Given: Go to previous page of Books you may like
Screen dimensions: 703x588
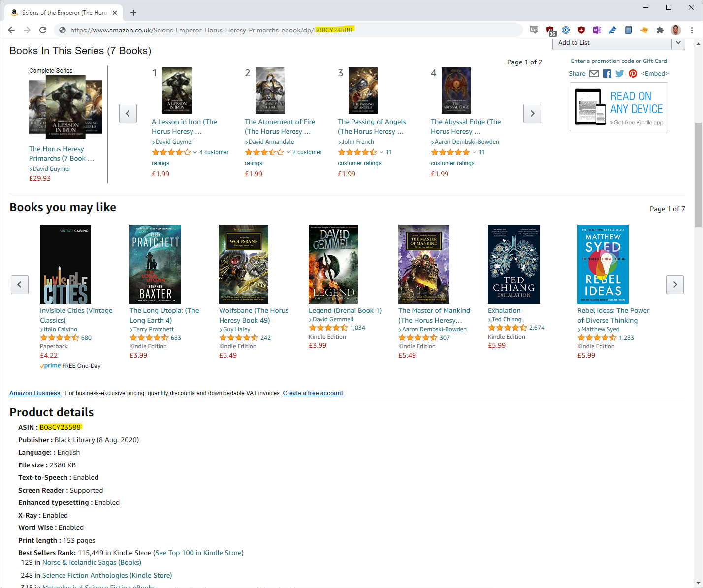Looking at the screenshot, I should coord(20,284).
